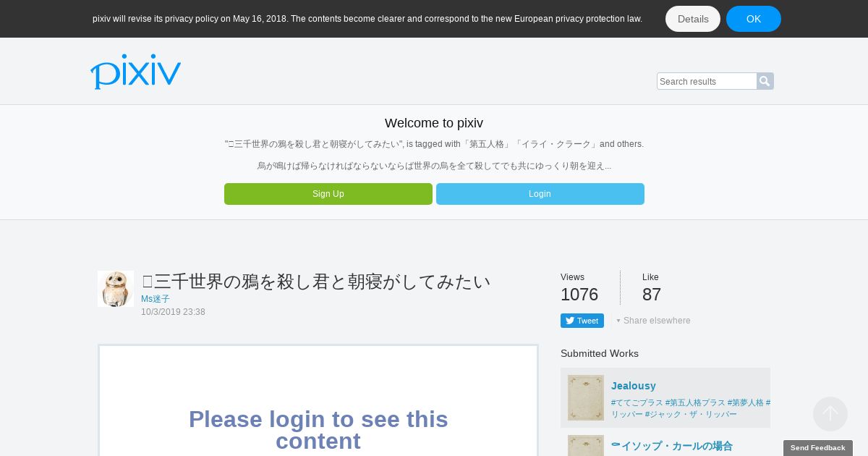Image resolution: width=868 pixels, height=456 pixels.
Task: Click the Like count 87
Action: tap(652, 295)
